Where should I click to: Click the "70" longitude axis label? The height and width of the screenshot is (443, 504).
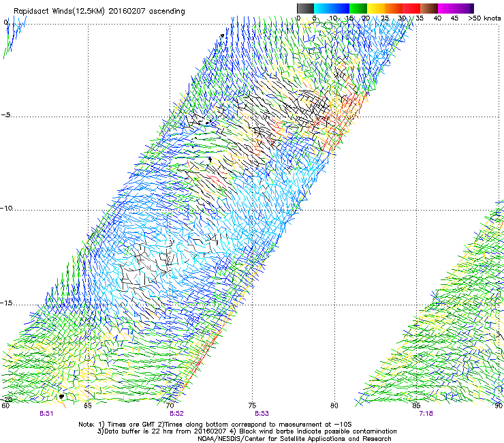(x=170, y=406)
